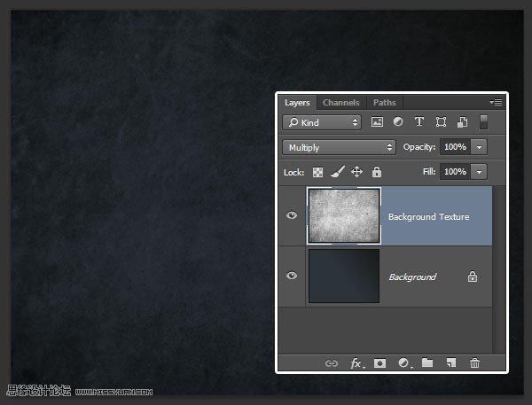Expand the Opacity slider arrow

480,147
